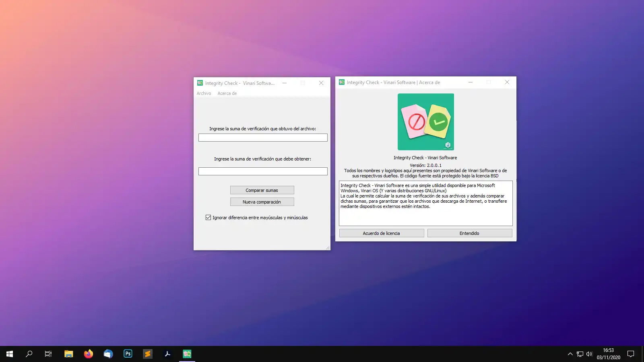Click the Acerca de window's title bar icon
Viewport: 644px width, 362px height.
342,82
